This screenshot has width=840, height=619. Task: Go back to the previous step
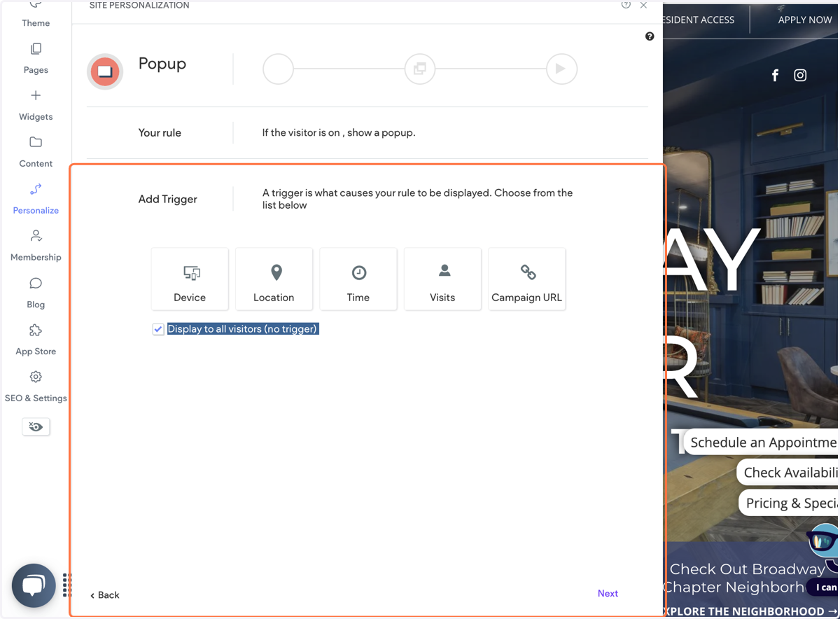[105, 595]
